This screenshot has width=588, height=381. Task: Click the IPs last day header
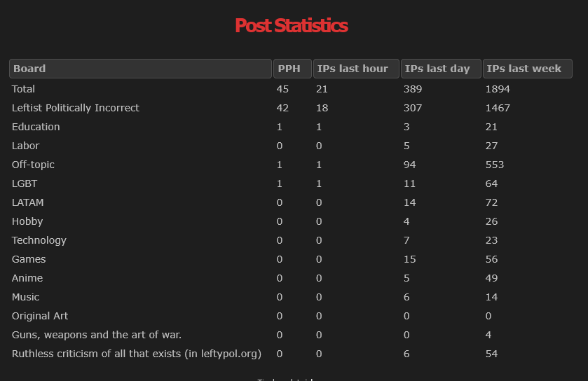[x=441, y=69]
